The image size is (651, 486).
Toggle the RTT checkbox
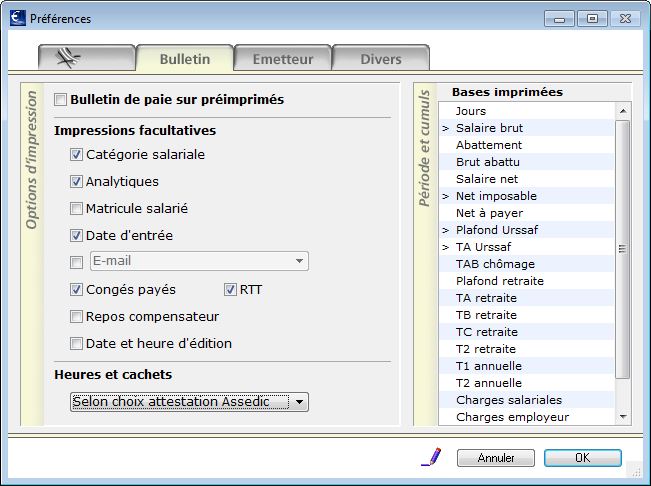click(230, 290)
